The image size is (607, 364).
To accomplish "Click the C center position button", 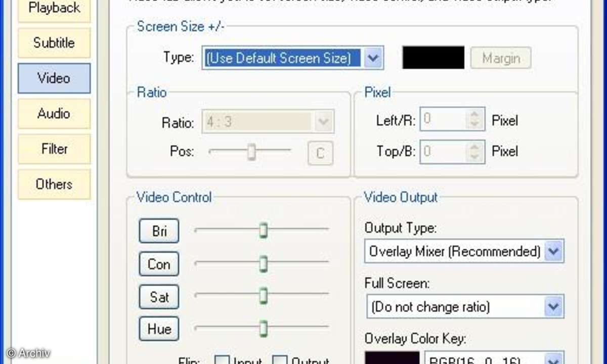I will (x=321, y=153).
